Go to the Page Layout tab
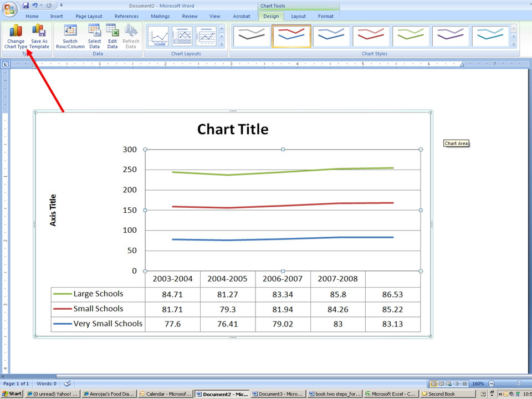Image resolution: width=532 pixels, height=399 pixels. click(89, 16)
